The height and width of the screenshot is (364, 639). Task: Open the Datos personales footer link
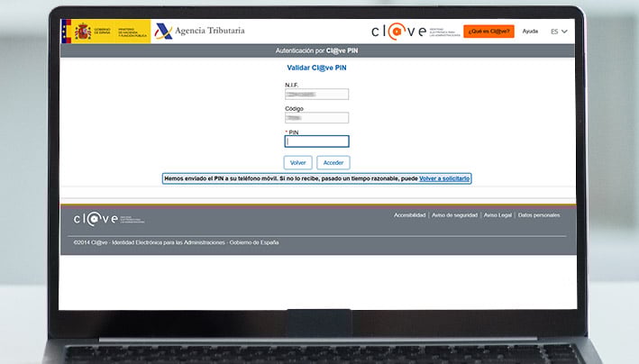[539, 215]
